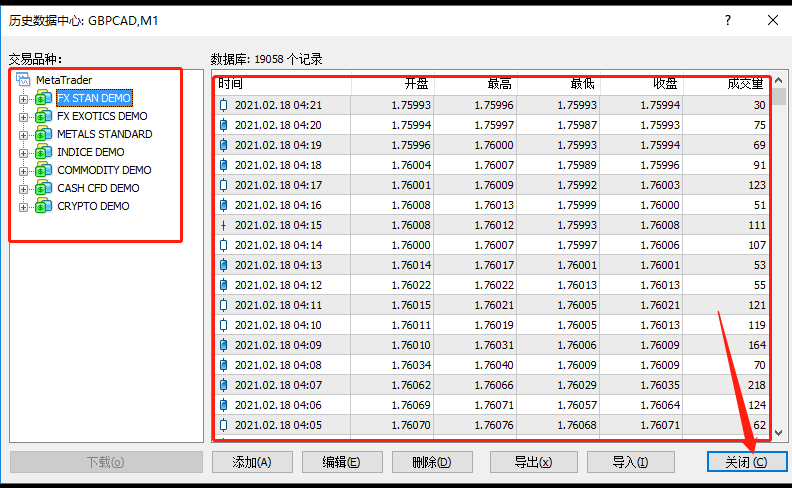Click the 导入(I) import button

point(630,462)
